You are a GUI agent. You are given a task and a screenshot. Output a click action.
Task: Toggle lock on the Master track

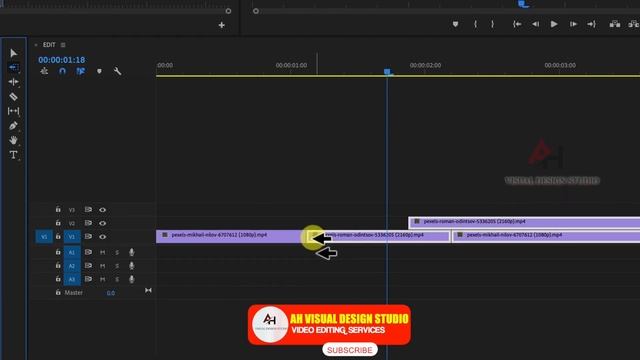click(58, 293)
